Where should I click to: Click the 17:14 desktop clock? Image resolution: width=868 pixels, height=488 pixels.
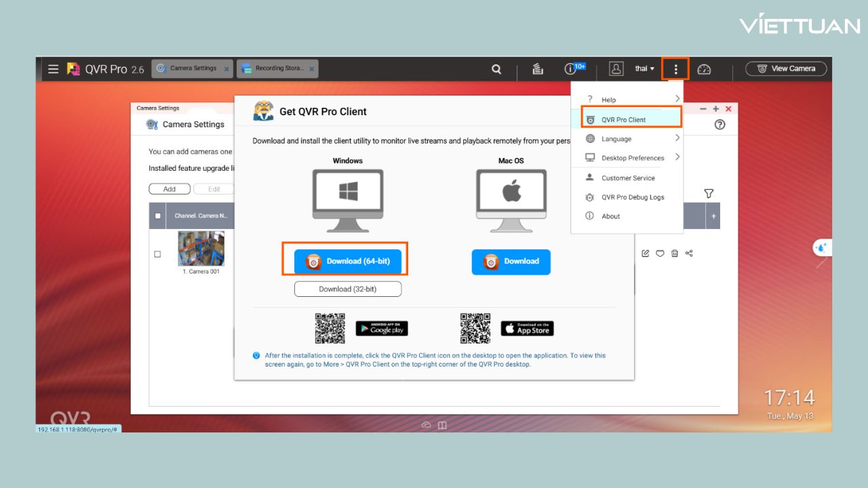[789, 397]
